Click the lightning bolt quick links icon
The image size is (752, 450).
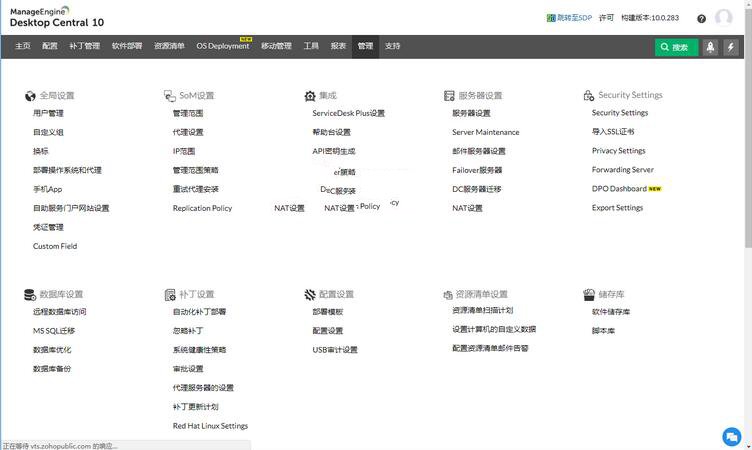(x=731, y=47)
